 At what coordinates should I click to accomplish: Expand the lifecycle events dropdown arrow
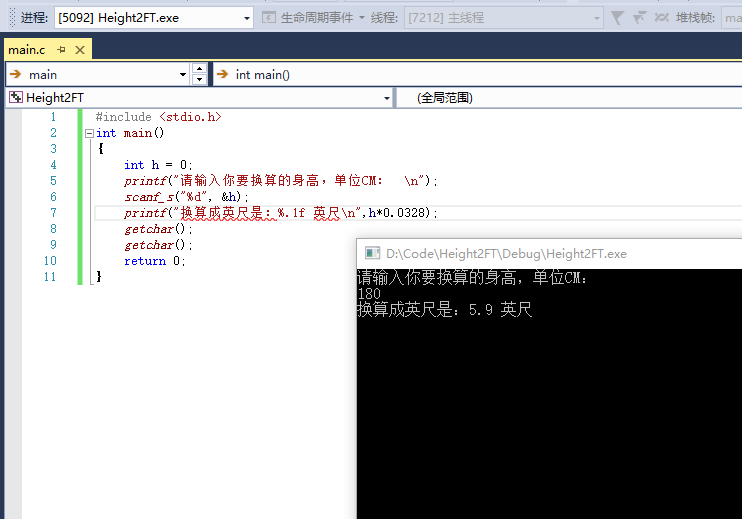pos(362,18)
